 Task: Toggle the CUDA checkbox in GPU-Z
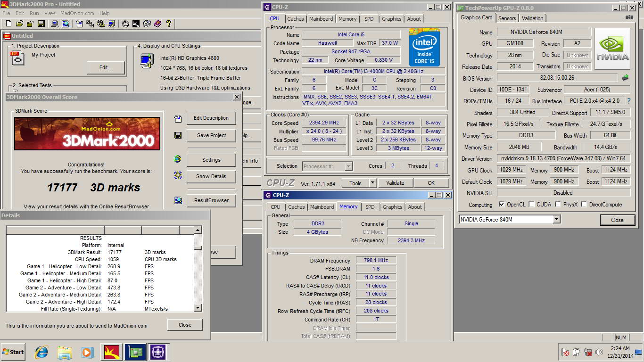(x=531, y=205)
